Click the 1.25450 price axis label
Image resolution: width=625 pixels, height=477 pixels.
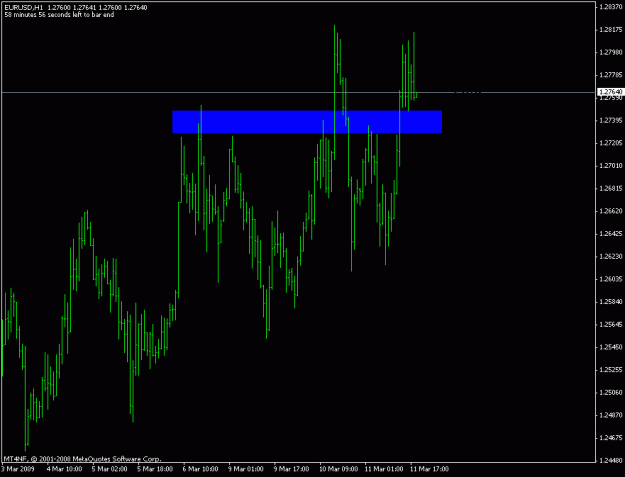tap(611, 347)
